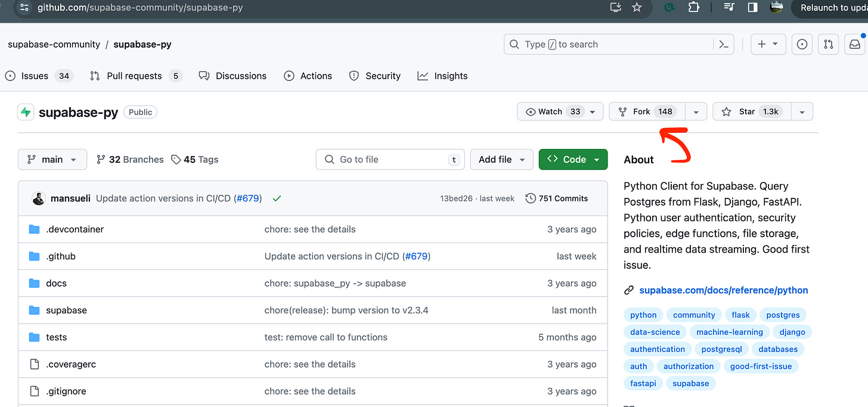This screenshot has height=407, width=868.
Task: Expand the star lists dropdown arrow
Action: [802, 111]
